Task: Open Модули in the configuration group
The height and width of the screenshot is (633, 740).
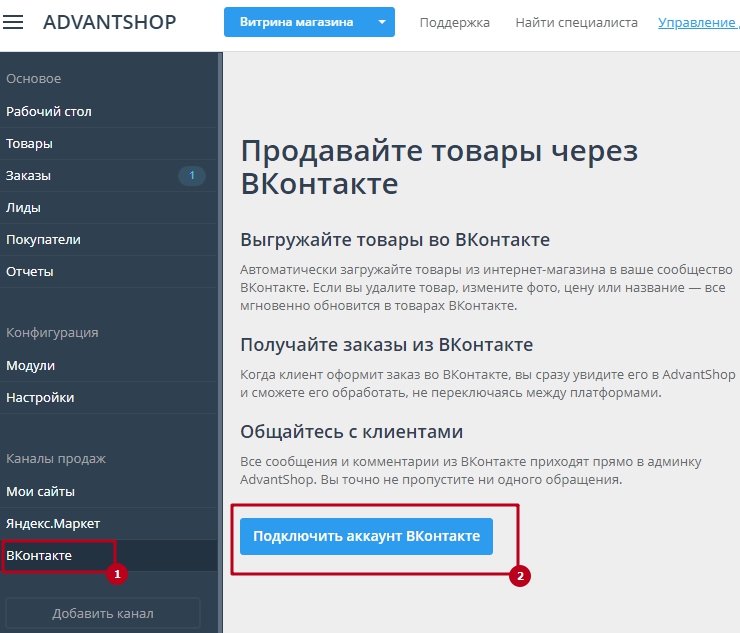Action: coord(109,366)
